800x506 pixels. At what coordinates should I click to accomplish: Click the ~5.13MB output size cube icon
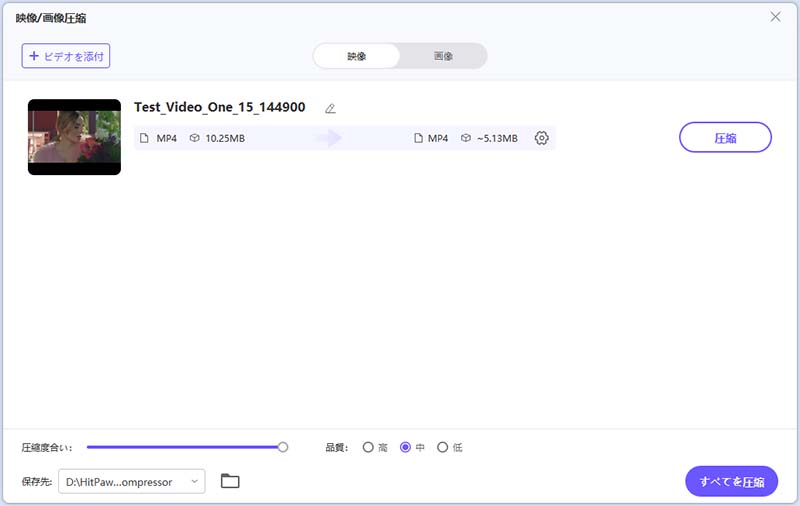(x=466, y=138)
